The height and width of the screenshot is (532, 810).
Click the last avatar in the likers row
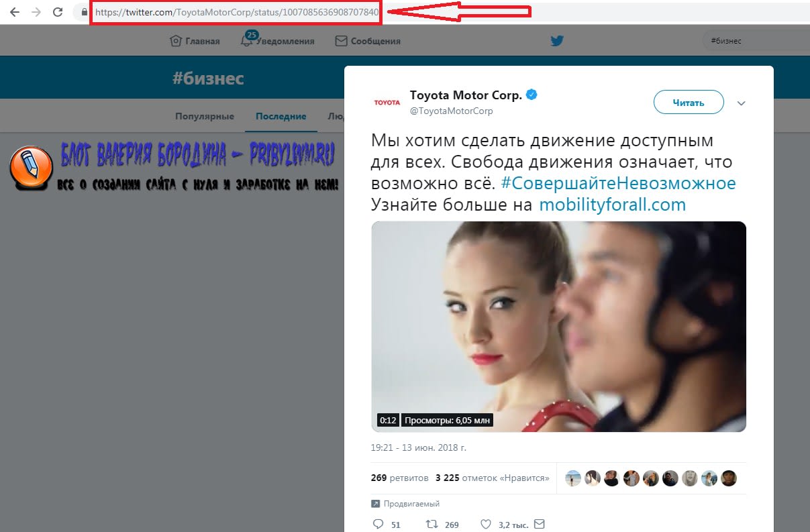(729, 478)
